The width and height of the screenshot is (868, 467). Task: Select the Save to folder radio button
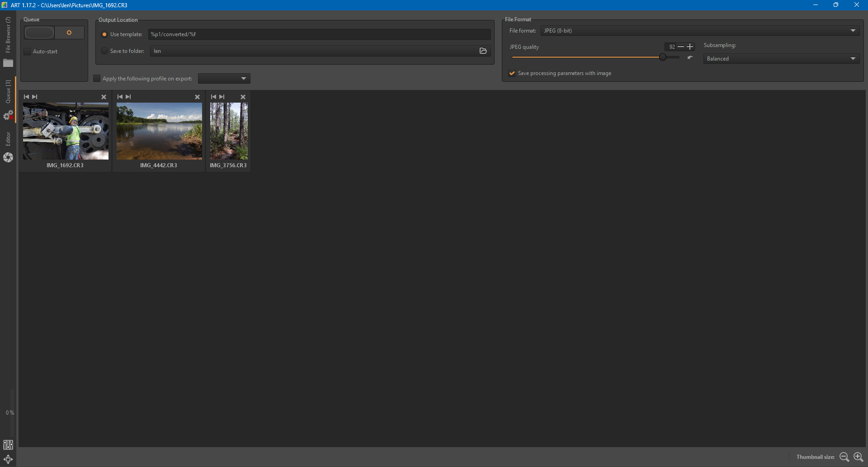[104, 51]
